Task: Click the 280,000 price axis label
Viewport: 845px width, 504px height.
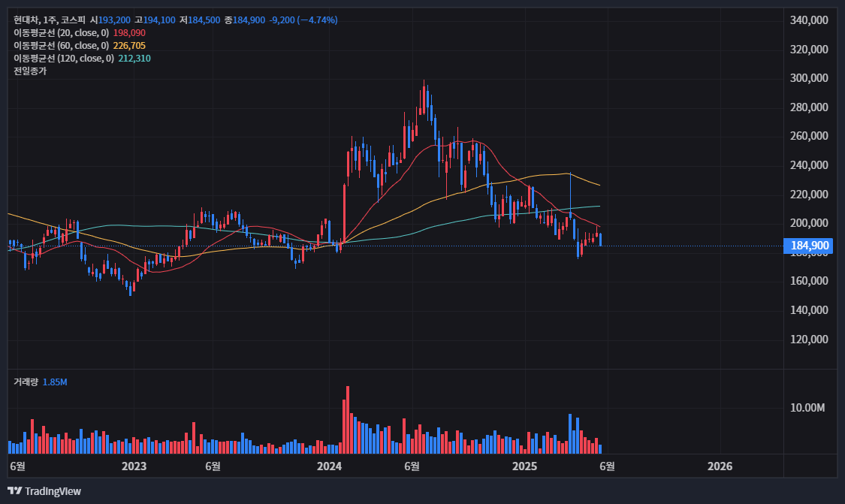Action: 809,107
